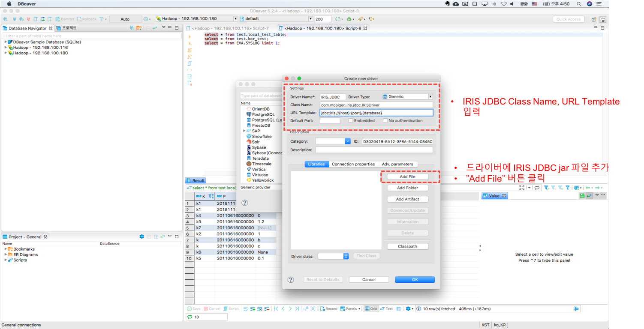
Task: Select Snowflake in the driver list
Action: point(259,136)
